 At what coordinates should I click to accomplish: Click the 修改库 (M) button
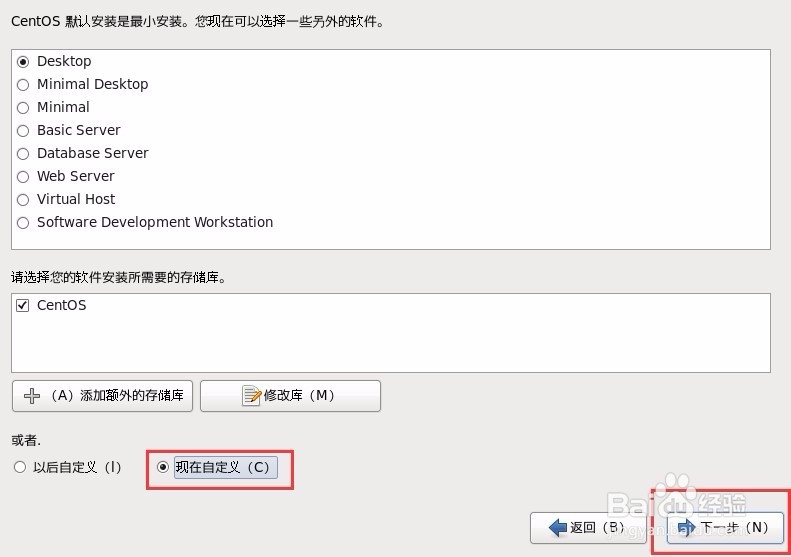291,396
